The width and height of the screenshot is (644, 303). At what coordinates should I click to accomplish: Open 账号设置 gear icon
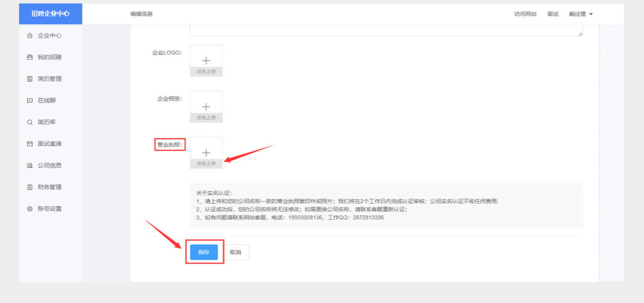(30, 209)
